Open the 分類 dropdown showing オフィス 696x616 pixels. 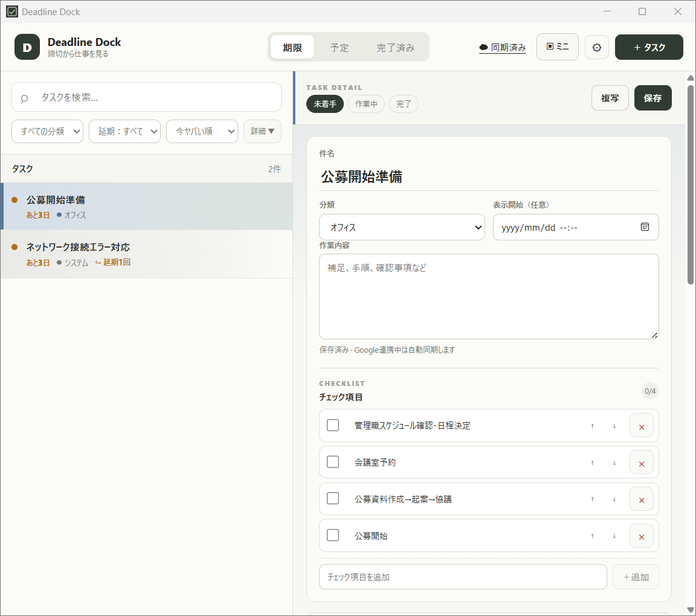pos(402,227)
